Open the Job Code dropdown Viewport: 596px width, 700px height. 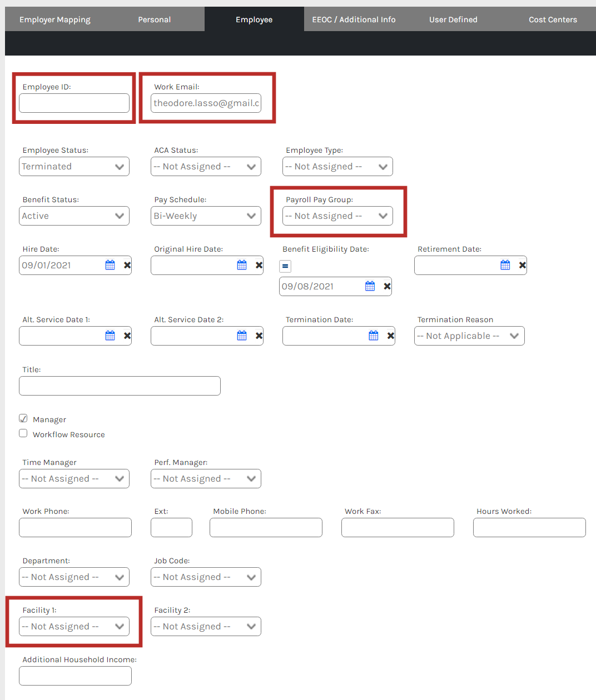point(206,577)
